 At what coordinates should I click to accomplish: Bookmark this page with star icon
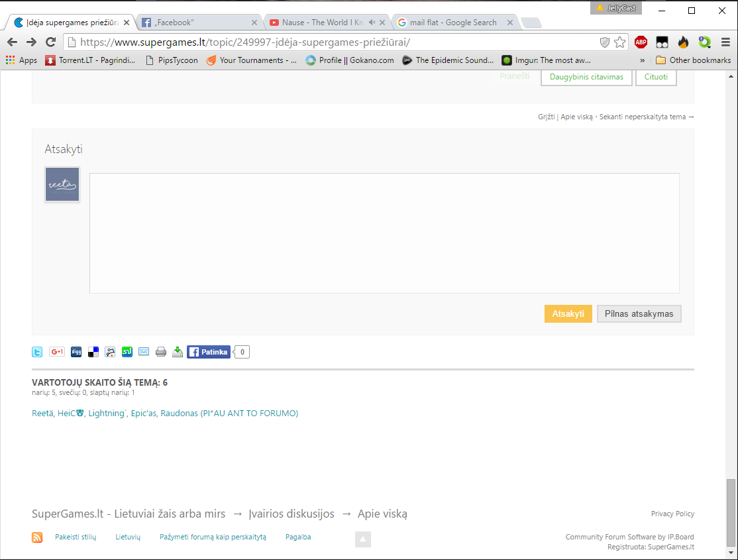620,42
